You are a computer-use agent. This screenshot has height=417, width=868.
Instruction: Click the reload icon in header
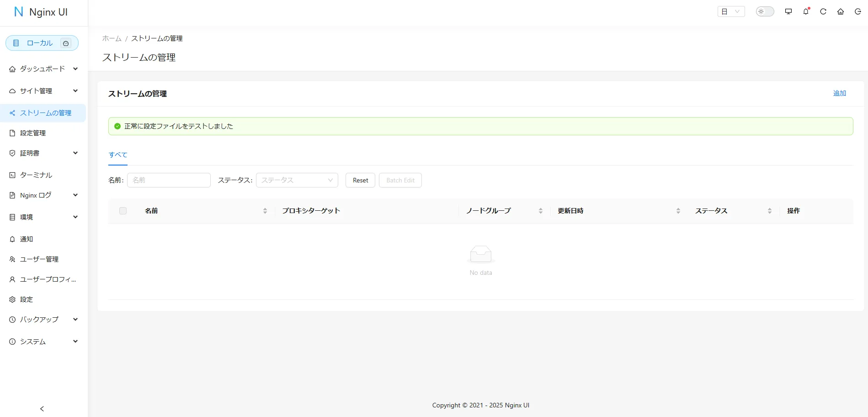click(x=823, y=12)
